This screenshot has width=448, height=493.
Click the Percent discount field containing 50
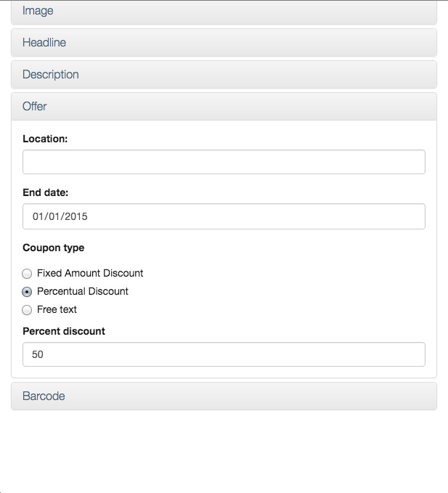[x=224, y=354]
